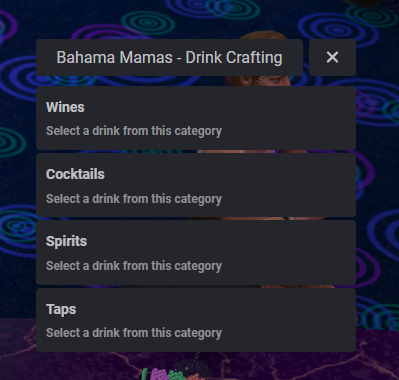This screenshot has height=380, width=399.
Task: Click the description text under Wines
Action: tap(134, 131)
